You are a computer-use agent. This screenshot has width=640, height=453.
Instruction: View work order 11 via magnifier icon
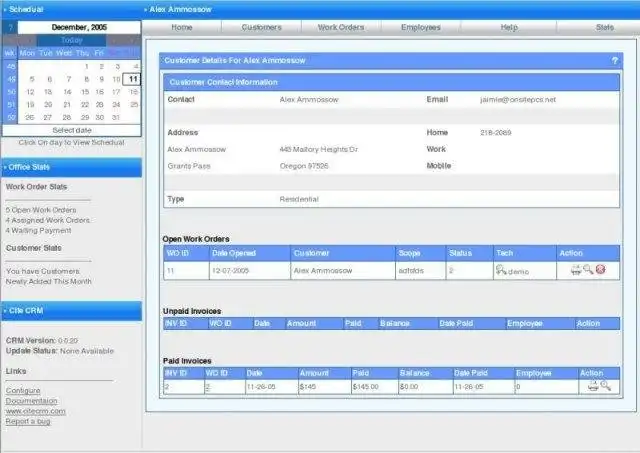coord(588,269)
